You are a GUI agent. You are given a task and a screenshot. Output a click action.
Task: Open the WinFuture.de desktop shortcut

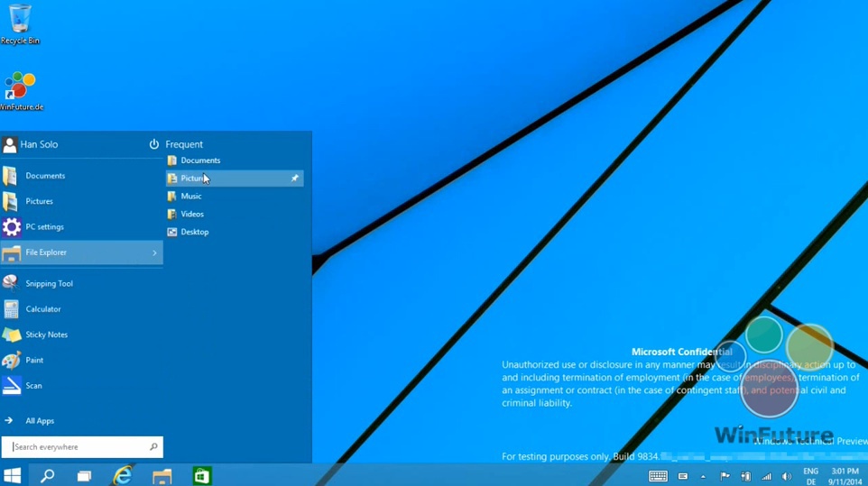point(21,91)
